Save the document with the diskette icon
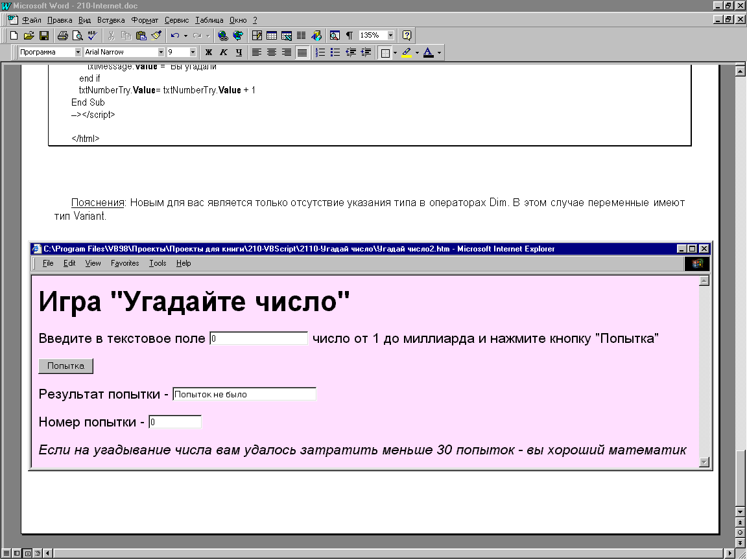Viewport: 747px width, 560px height. (x=44, y=35)
